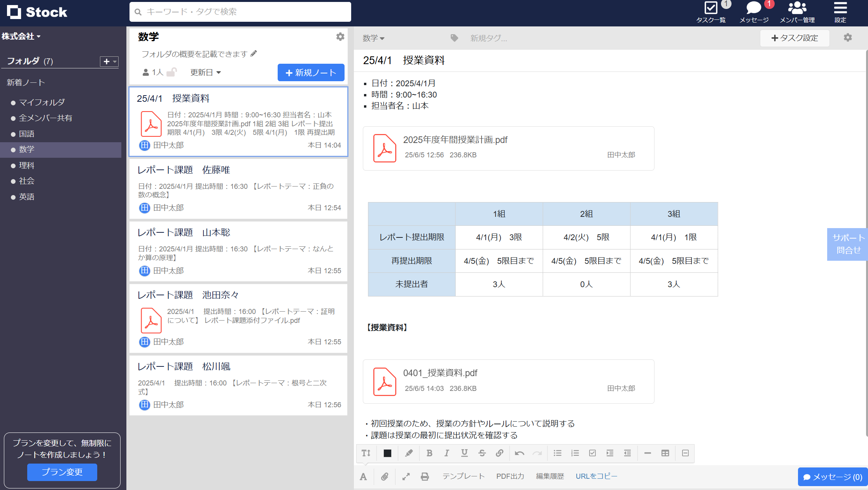Create a note with the 新規ノート button
The height and width of the screenshot is (490, 868).
tap(311, 72)
